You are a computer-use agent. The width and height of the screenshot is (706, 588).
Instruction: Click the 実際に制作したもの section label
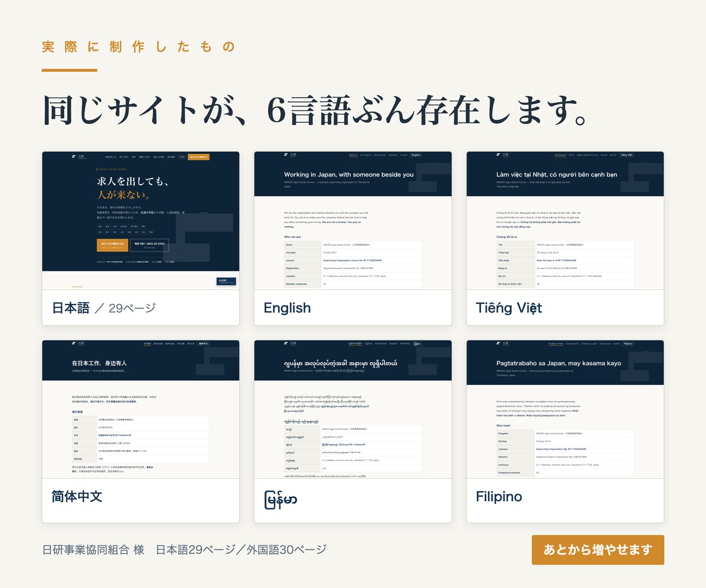[139, 47]
